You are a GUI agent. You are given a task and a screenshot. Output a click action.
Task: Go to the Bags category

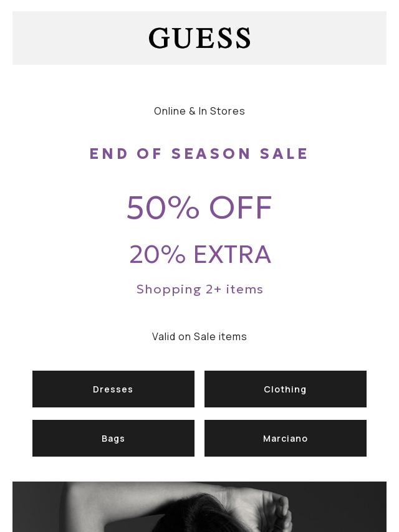coord(113,439)
